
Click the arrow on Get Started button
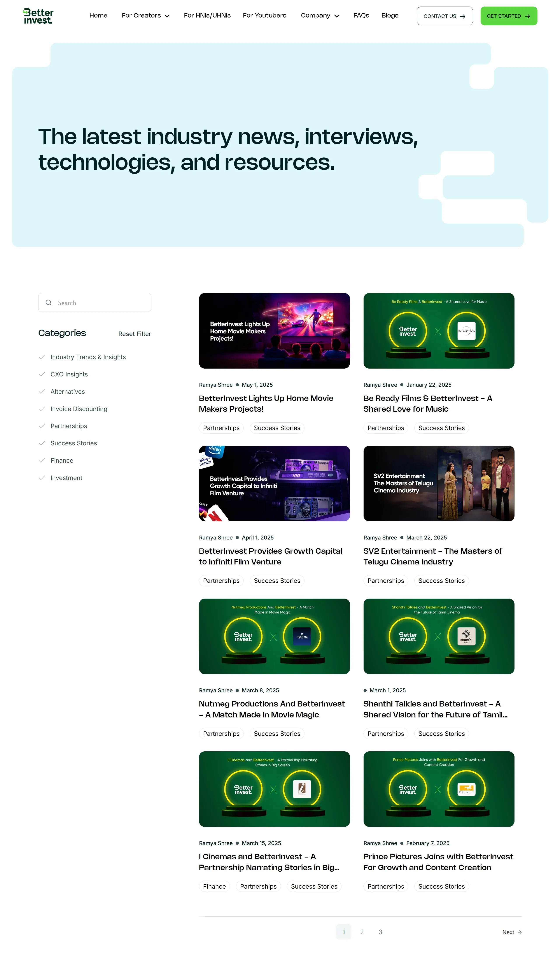[528, 16]
